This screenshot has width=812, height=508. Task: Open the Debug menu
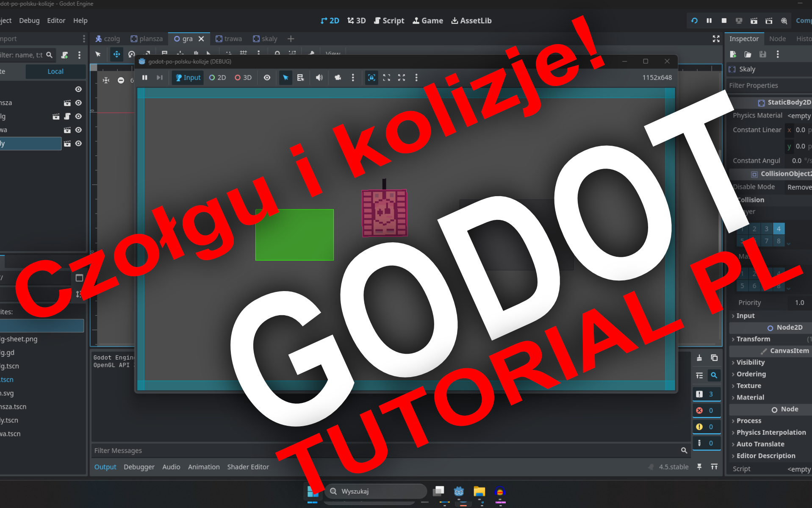[29, 20]
